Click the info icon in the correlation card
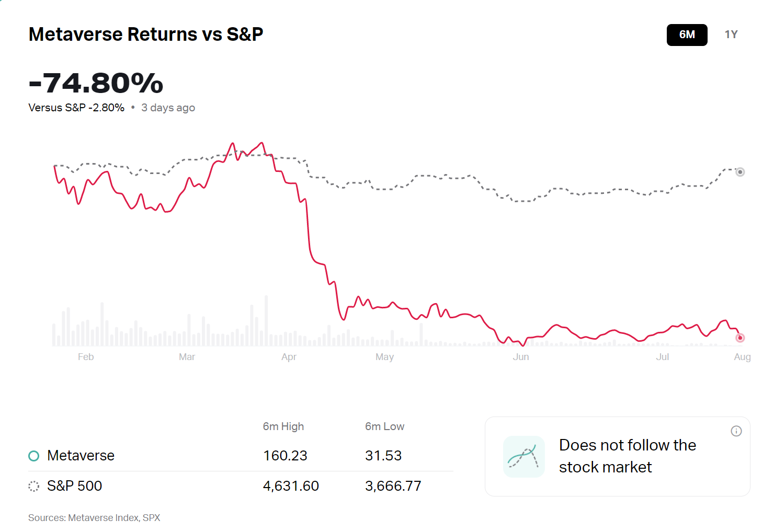Image resolution: width=774 pixels, height=532 pixels. coord(736,431)
